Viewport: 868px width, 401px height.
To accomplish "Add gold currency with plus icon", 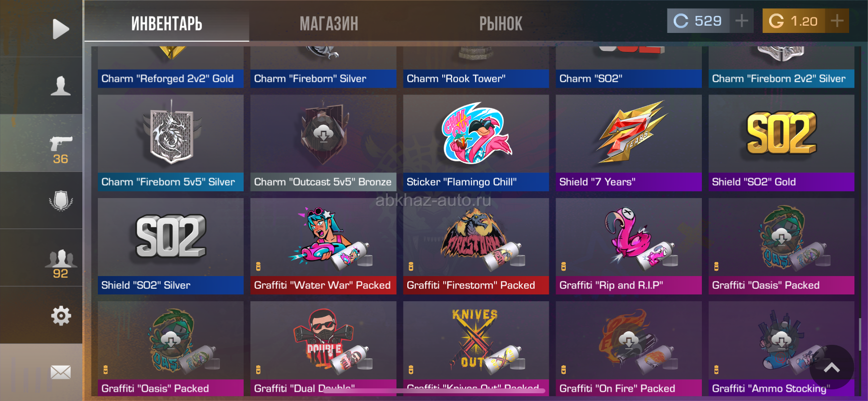I will coord(837,21).
